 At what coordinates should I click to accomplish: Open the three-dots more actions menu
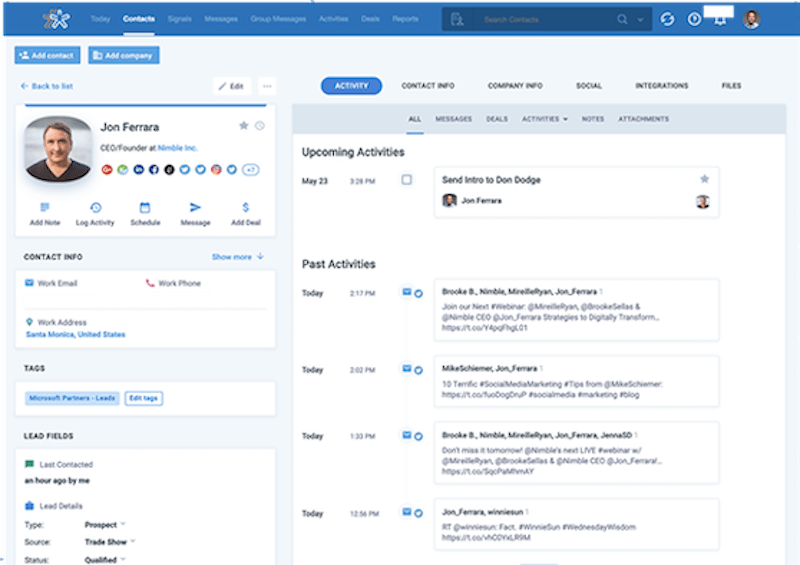pos(267,86)
